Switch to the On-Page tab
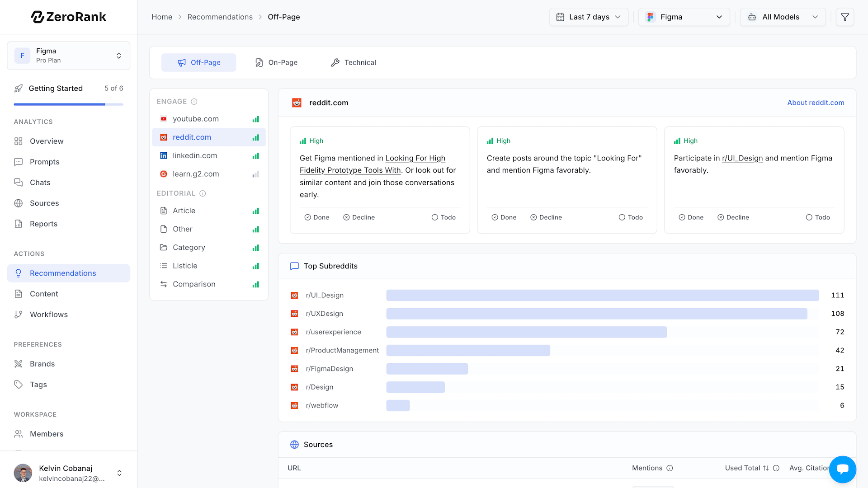The height and width of the screenshot is (488, 868). pyautogui.click(x=276, y=63)
